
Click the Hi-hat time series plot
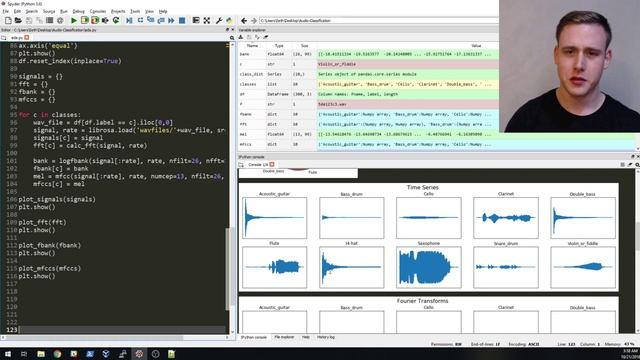pyautogui.click(x=351, y=267)
